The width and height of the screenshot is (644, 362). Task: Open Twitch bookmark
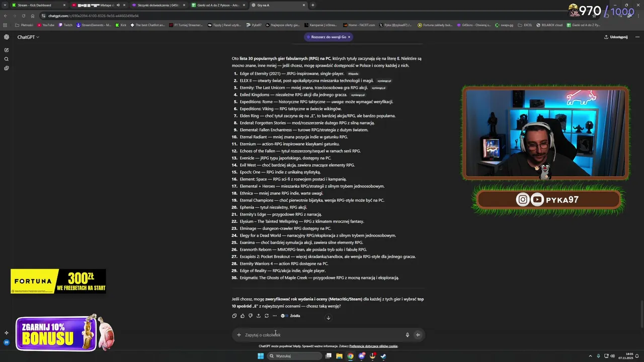click(x=65, y=25)
